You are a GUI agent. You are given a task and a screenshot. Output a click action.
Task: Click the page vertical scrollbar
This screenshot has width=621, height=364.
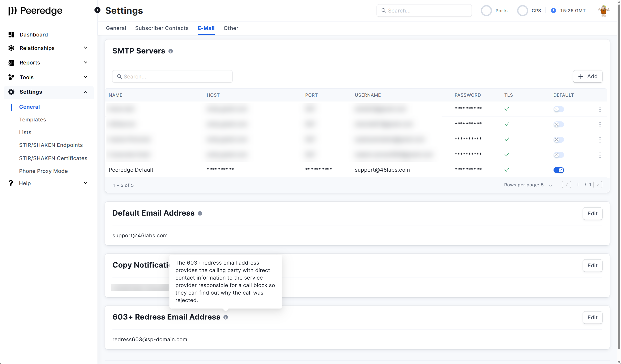[619, 175]
